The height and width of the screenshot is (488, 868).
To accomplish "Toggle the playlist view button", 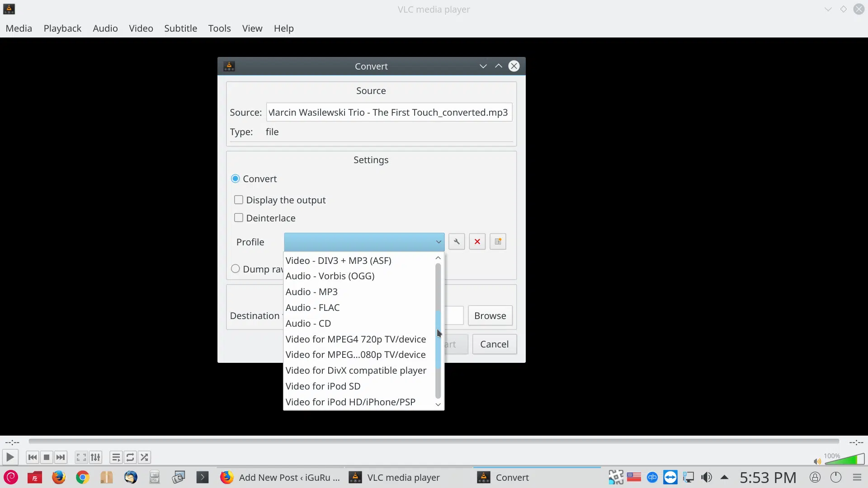I will coord(116,457).
